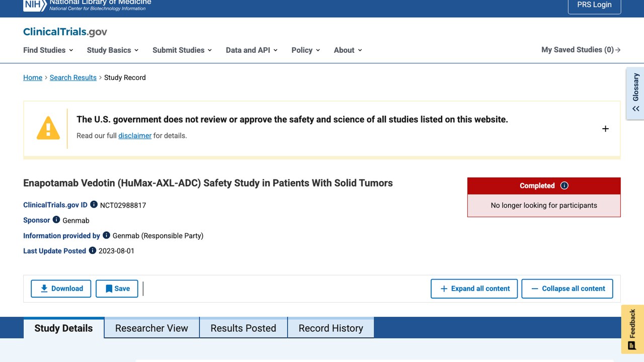
Task: Click info icon beside Sponsor label
Action: pyautogui.click(x=56, y=220)
